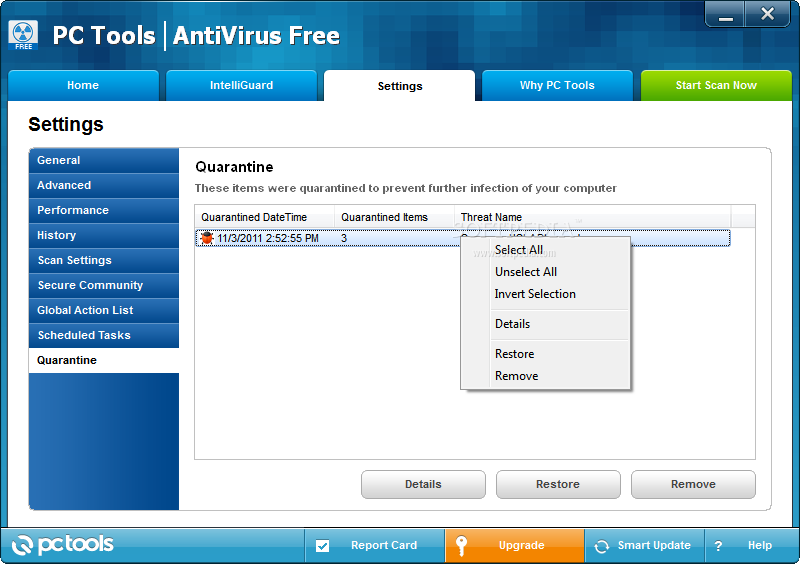Open General settings in sidebar
The image size is (800, 564).
[104, 160]
